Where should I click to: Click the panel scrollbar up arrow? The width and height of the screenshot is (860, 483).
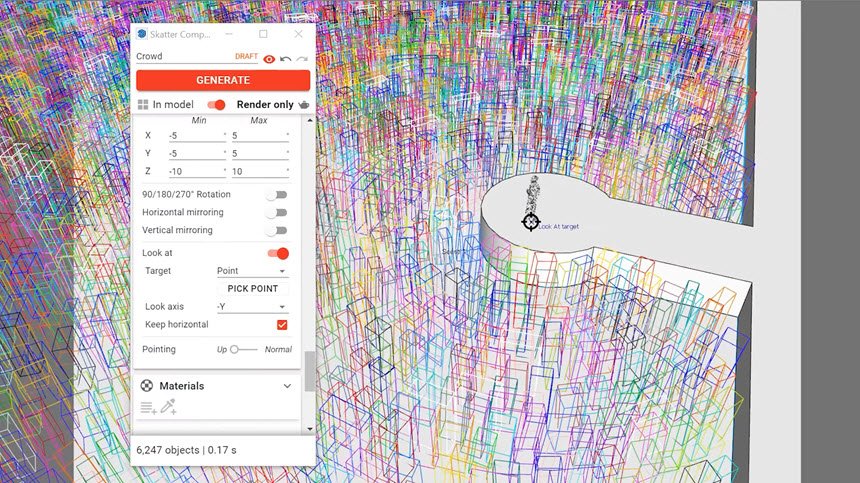click(x=310, y=120)
